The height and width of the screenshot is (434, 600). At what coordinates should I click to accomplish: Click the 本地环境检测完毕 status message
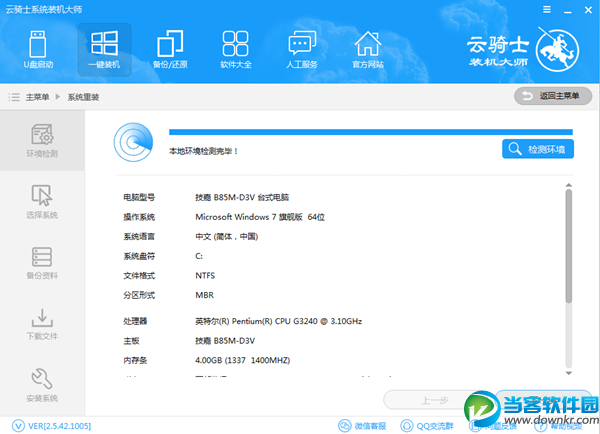click(x=204, y=151)
